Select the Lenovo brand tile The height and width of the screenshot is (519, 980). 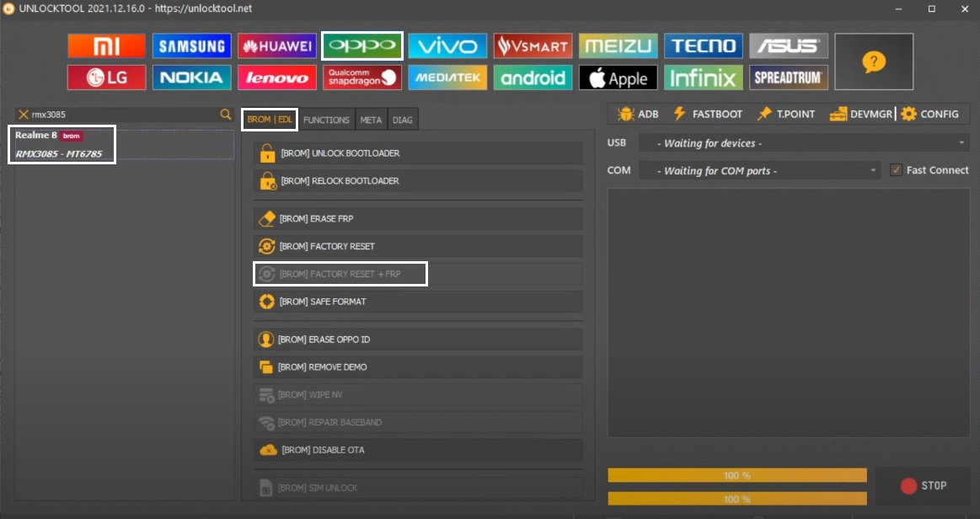[277, 78]
